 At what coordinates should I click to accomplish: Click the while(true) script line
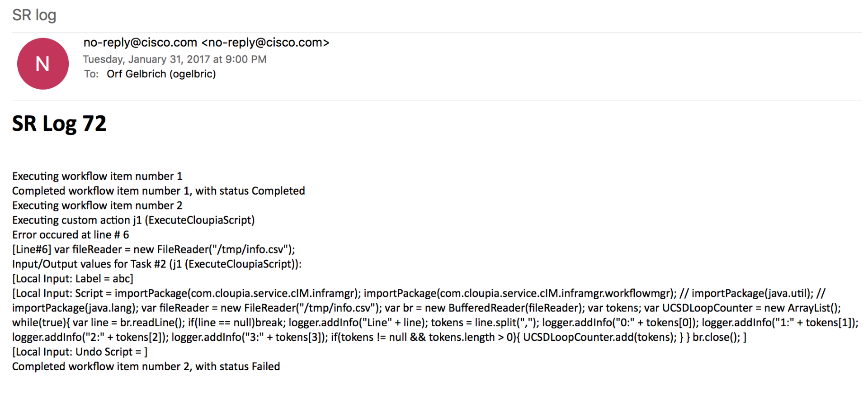pyautogui.click(x=435, y=323)
